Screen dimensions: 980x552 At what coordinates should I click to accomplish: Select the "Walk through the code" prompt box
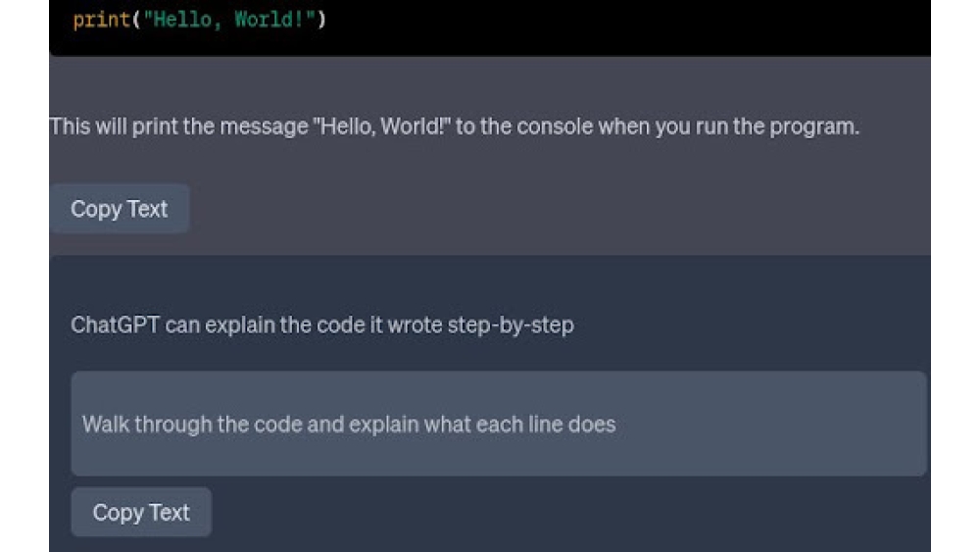pyautogui.click(x=498, y=424)
